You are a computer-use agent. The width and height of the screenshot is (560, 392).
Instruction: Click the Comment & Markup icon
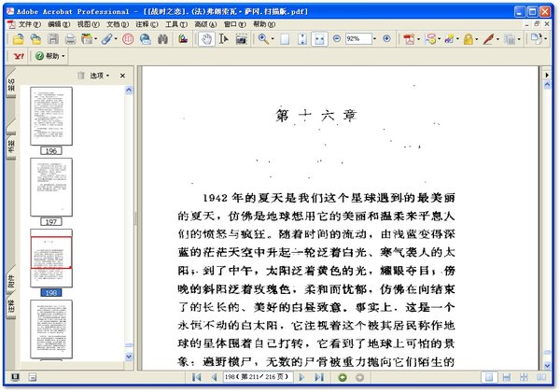point(430,39)
